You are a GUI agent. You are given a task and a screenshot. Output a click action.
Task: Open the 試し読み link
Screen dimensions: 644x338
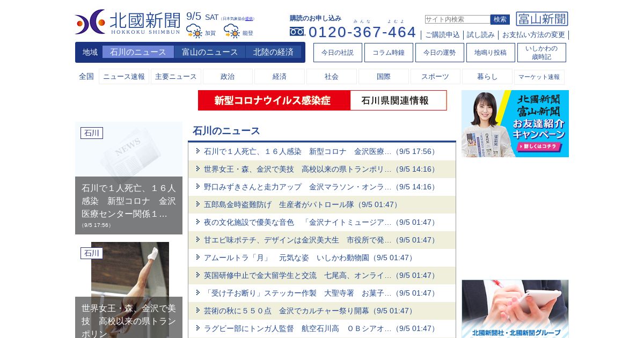[x=481, y=35]
